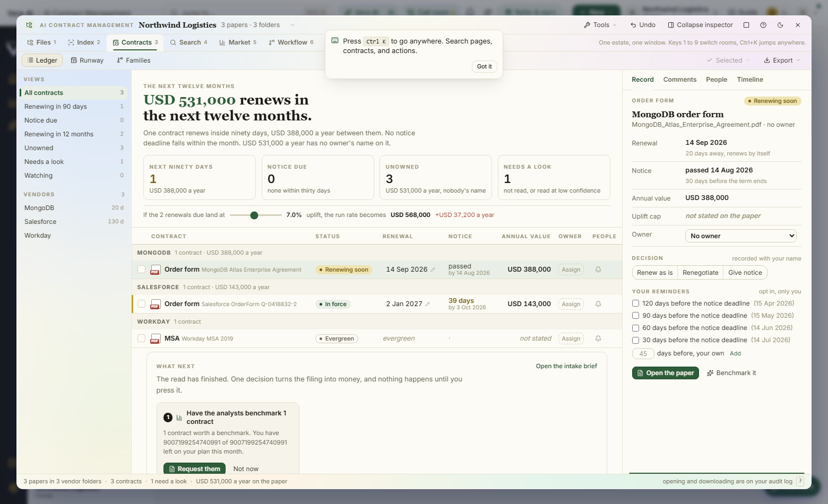Screen dimensions: 828x504
Task: Toggle dark mode moon icon
Action: click(x=780, y=25)
